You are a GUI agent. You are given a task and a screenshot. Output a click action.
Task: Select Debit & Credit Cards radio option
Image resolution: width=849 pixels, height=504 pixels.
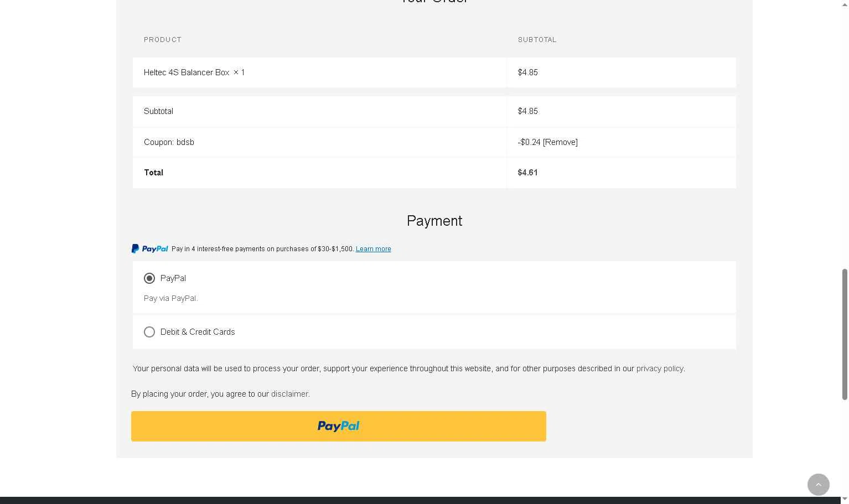tap(149, 332)
